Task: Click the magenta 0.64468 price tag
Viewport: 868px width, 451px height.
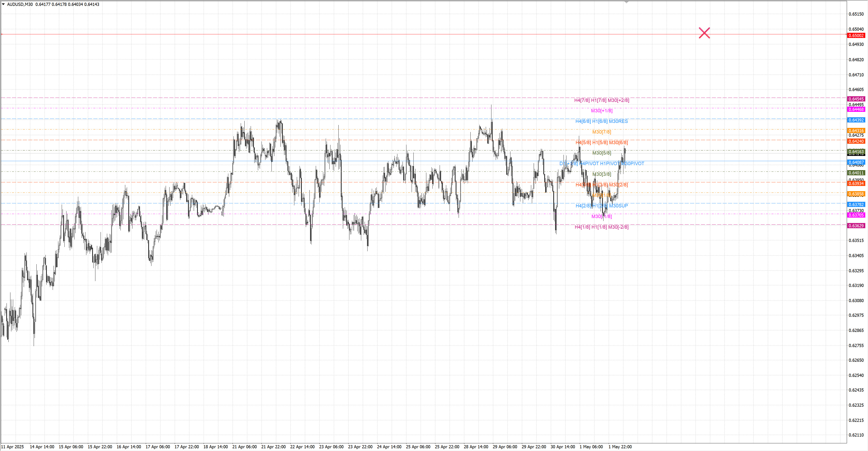Action: coord(856,109)
